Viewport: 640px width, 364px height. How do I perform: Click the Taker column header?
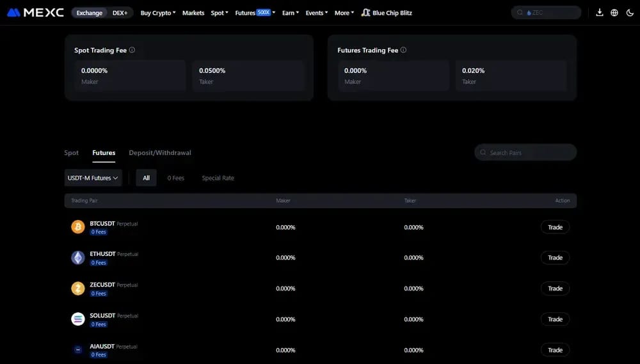(x=410, y=200)
